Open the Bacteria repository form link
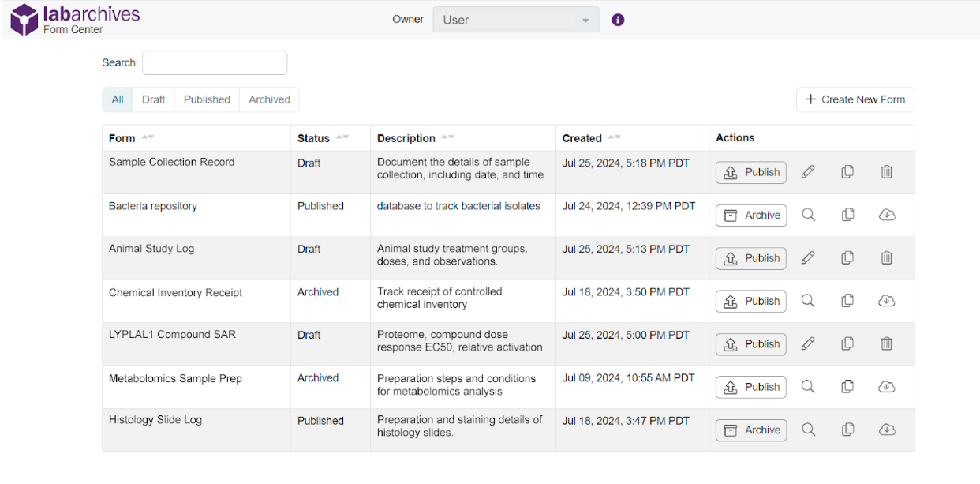Viewport: 980px width, 484px height. [152, 205]
